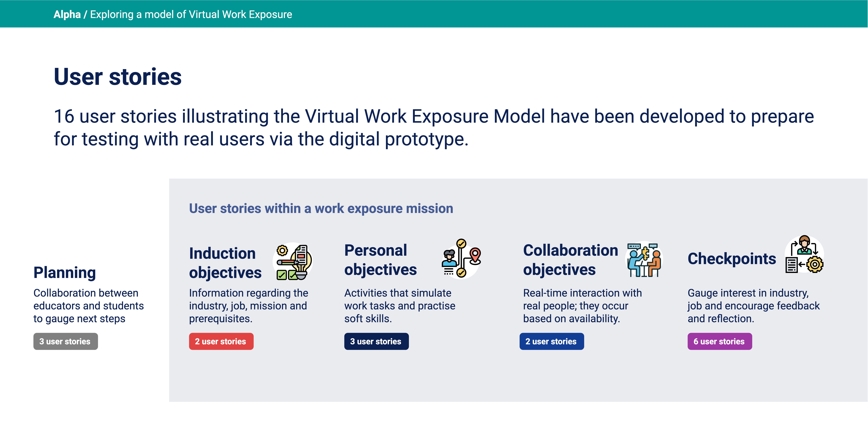The width and height of the screenshot is (868, 429).
Task: Click the grey 3 user stories Planning badge
Action: pos(65,341)
